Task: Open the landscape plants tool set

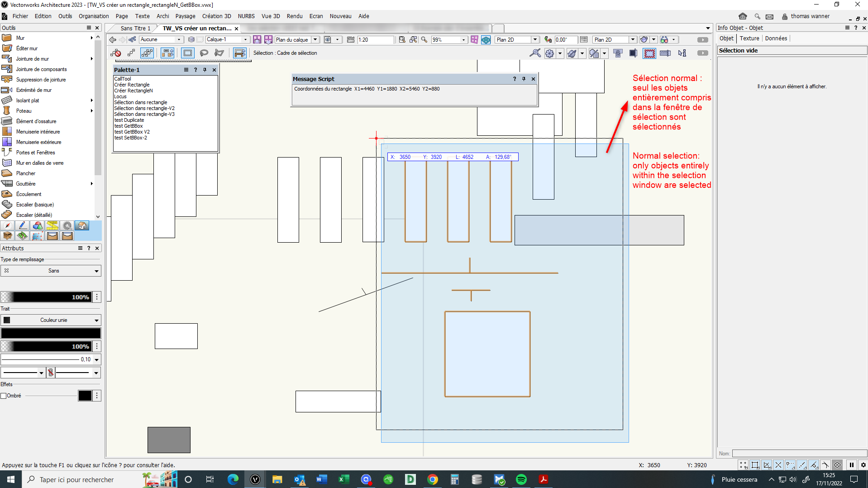Action: 22,236
